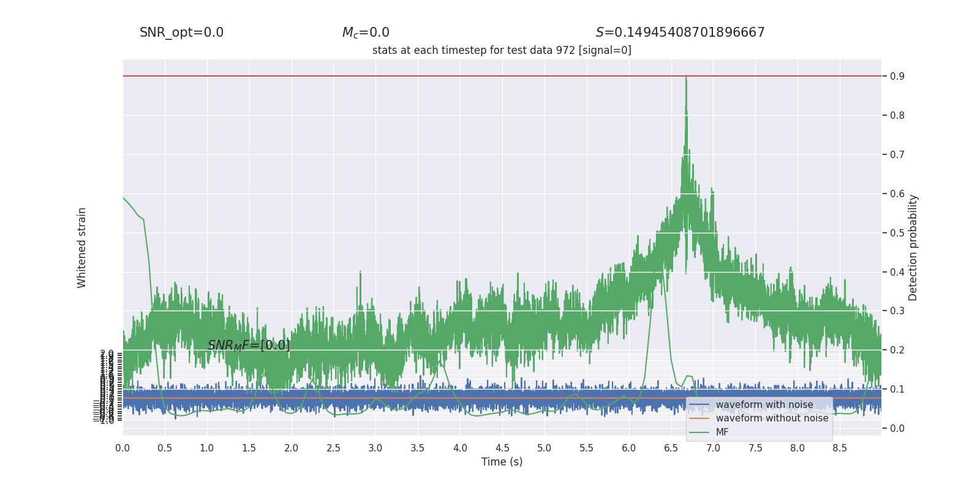This screenshot has height=490, width=980.
Task: Click the 5.0 time-axis tick label
Action: [x=545, y=448]
